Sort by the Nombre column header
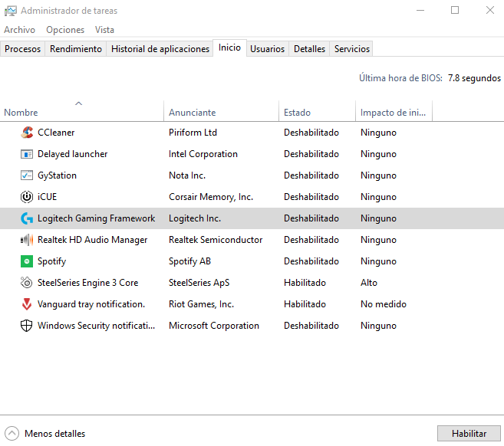Screen dimensions: 504x446 82,111
